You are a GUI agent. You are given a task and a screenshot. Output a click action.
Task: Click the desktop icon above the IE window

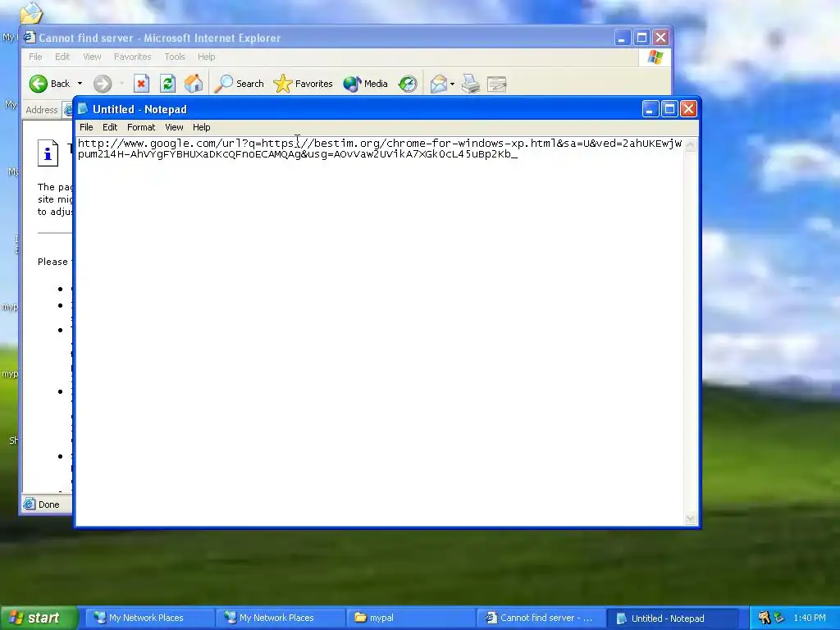pyautogui.click(x=31, y=12)
